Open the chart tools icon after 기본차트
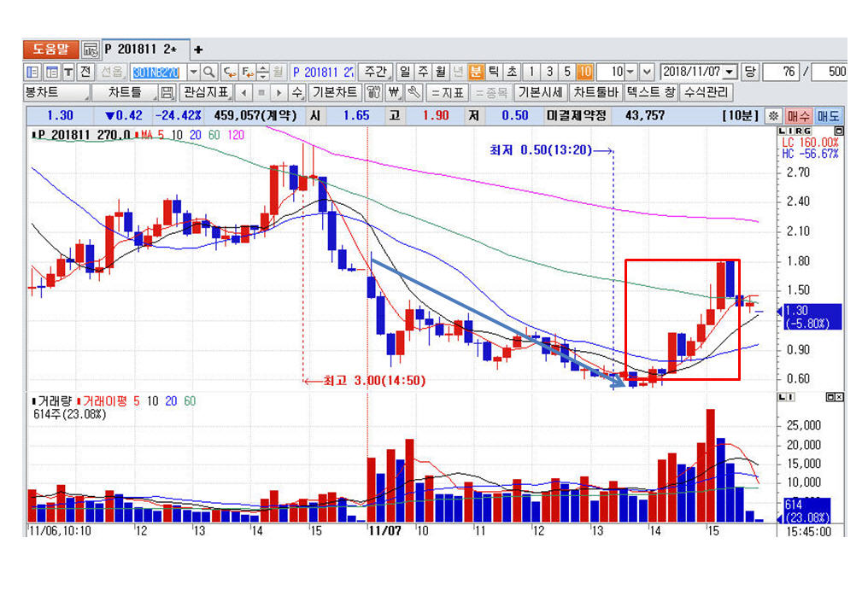 pyautogui.click(x=373, y=92)
